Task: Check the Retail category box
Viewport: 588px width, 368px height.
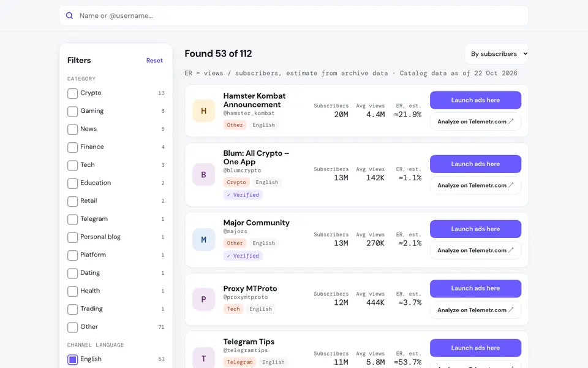Action: 72,202
